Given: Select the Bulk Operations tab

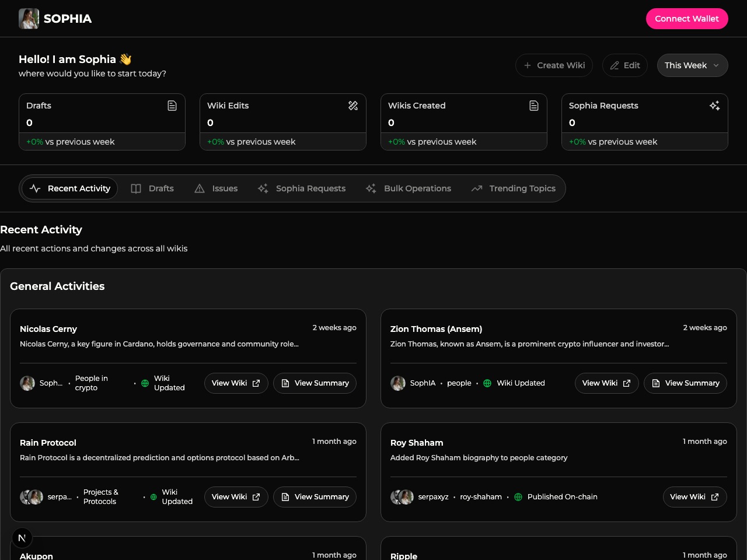Looking at the screenshot, I should click(x=409, y=188).
